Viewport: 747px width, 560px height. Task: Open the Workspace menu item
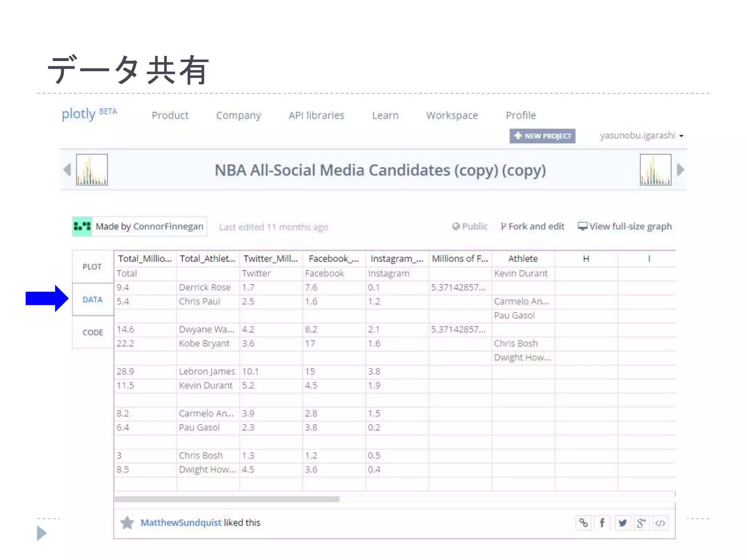click(452, 115)
